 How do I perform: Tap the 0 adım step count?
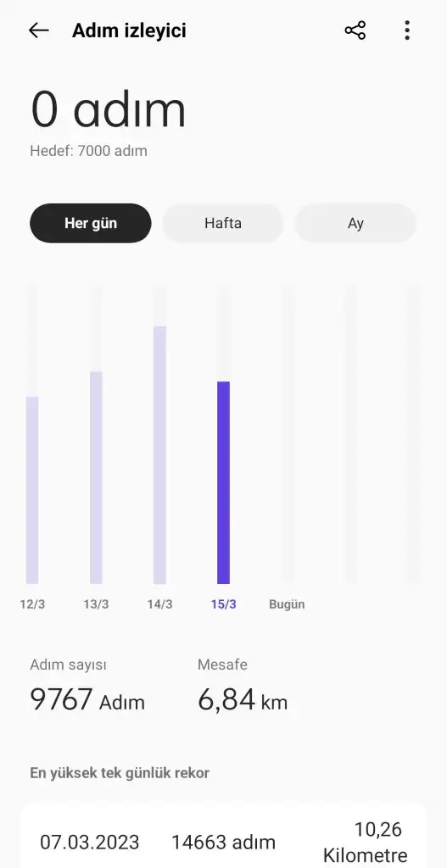pos(108,109)
